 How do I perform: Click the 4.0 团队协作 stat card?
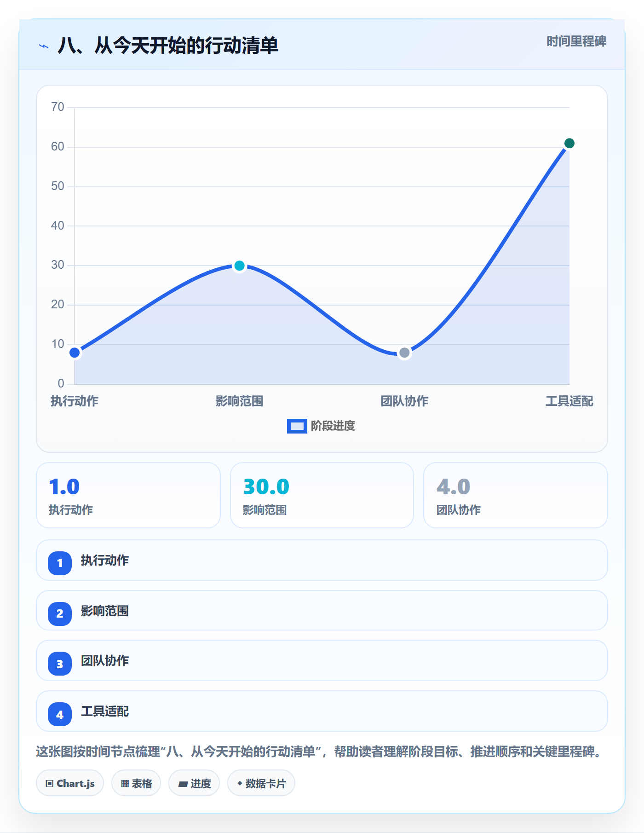[x=516, y=495]
